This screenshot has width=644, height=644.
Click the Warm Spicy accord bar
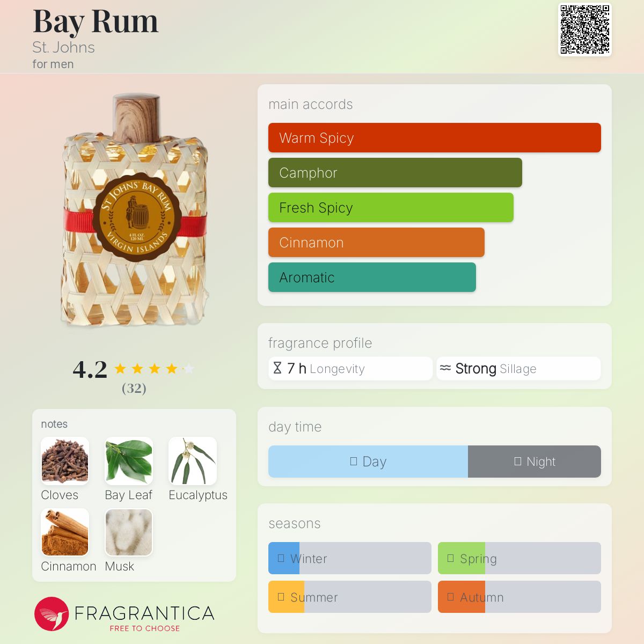point(435,138)
